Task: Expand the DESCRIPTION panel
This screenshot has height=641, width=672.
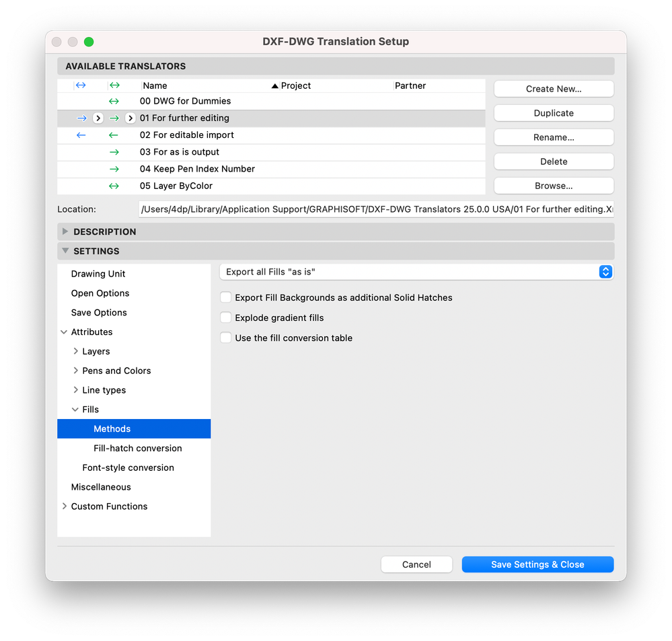Action: [x=65, y=231]
